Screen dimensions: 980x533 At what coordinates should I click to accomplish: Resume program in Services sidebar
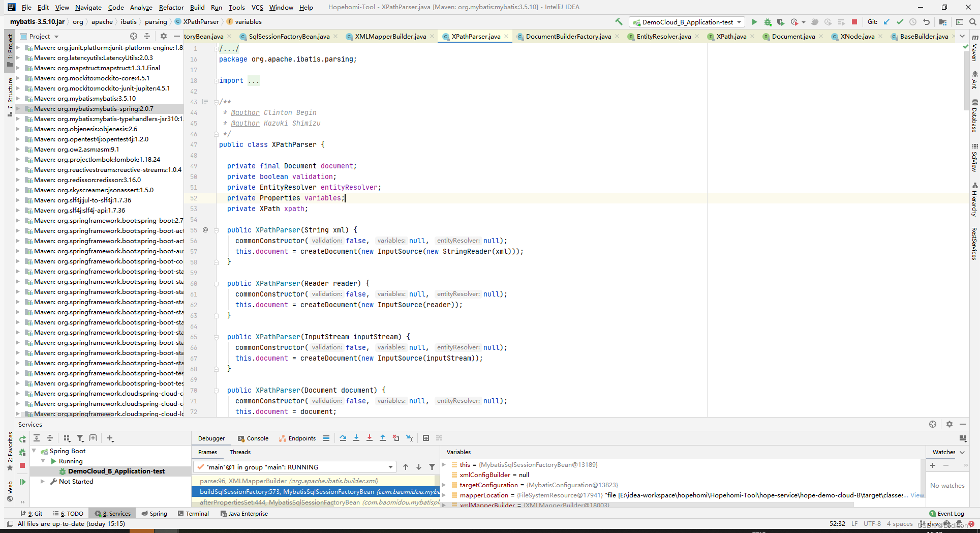coord(22,482)
